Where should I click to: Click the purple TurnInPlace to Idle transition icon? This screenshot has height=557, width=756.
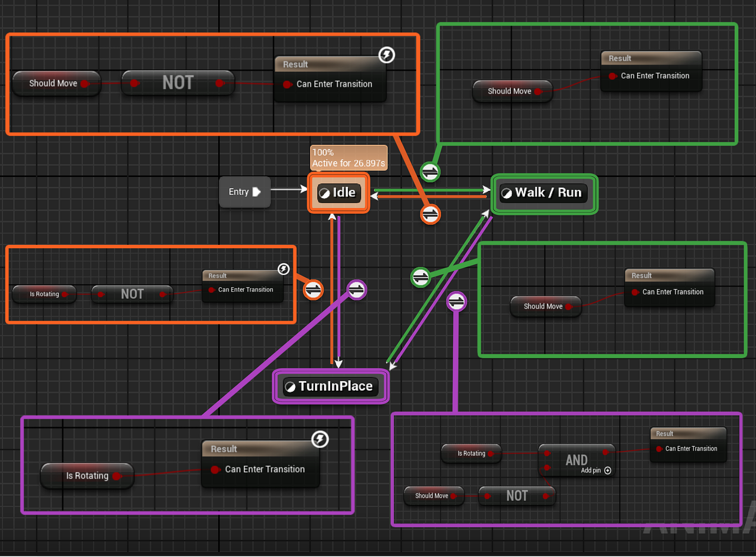(356, 289)
